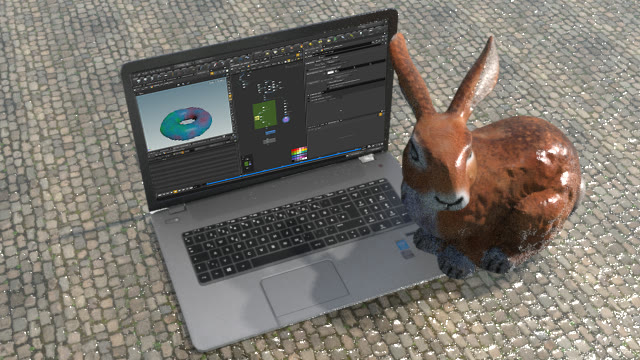Select the yellow node inside green network box
Screen dimensions: 640x360
coord(258,118)
